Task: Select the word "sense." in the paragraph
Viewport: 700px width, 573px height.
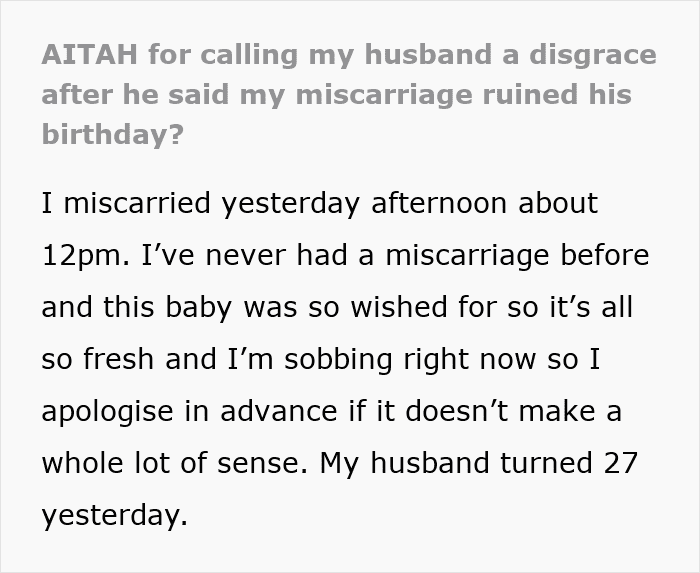Action: tap(262, 463)
